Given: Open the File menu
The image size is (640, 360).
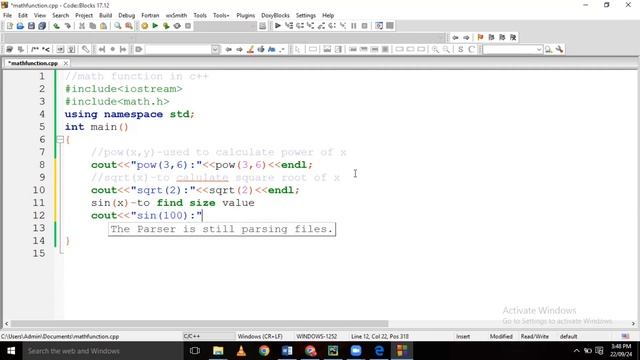Looking at the screenshot, I should point(7,16).
